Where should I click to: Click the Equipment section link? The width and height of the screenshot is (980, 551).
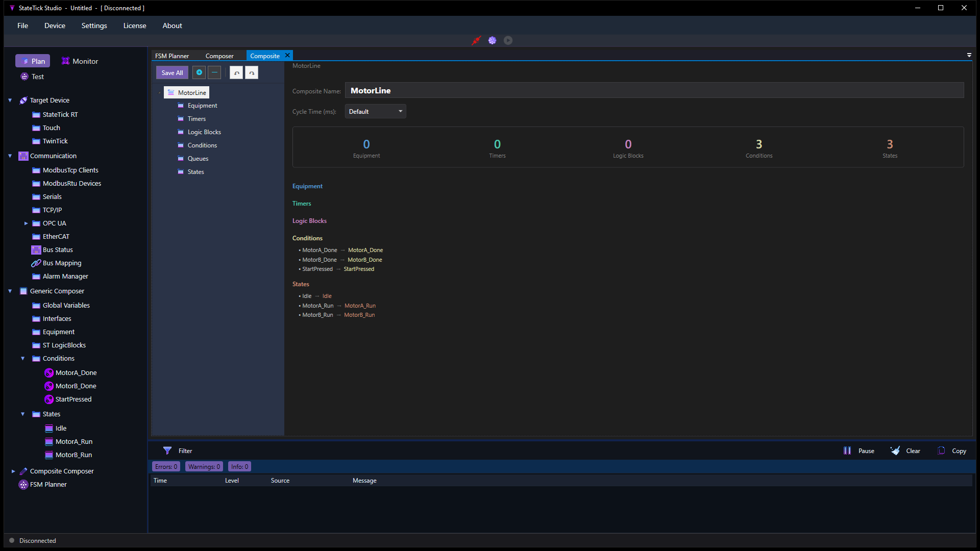tap(307, 186)
